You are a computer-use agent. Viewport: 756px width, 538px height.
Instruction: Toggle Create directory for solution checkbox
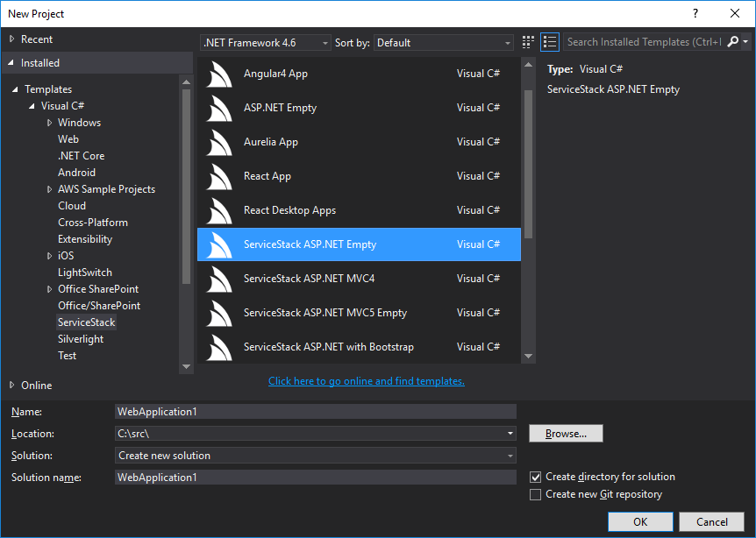[x=535, y=477]
